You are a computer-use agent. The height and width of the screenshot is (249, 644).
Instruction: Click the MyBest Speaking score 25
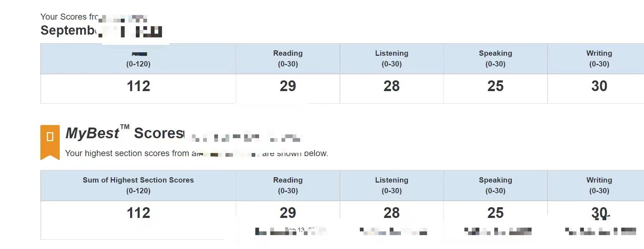click(495, 213)
